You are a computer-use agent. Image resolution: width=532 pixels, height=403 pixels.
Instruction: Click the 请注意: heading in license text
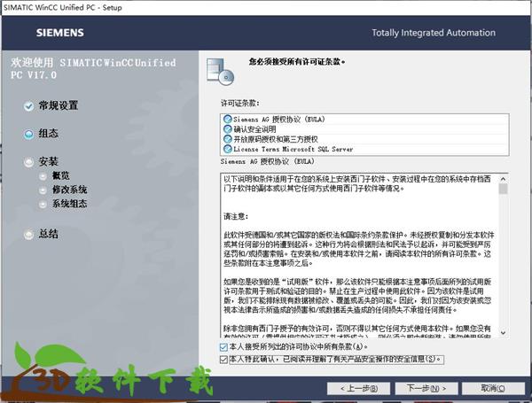236,216
